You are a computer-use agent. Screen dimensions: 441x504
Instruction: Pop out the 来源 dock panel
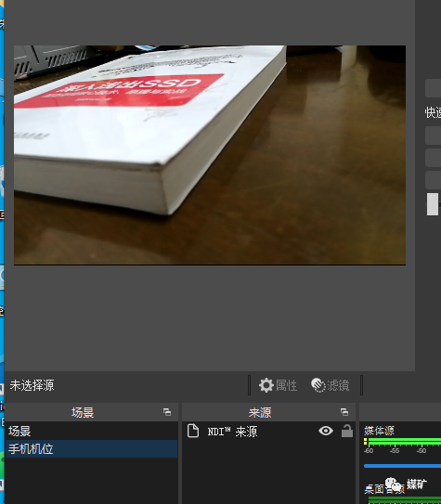pos(344,412)
